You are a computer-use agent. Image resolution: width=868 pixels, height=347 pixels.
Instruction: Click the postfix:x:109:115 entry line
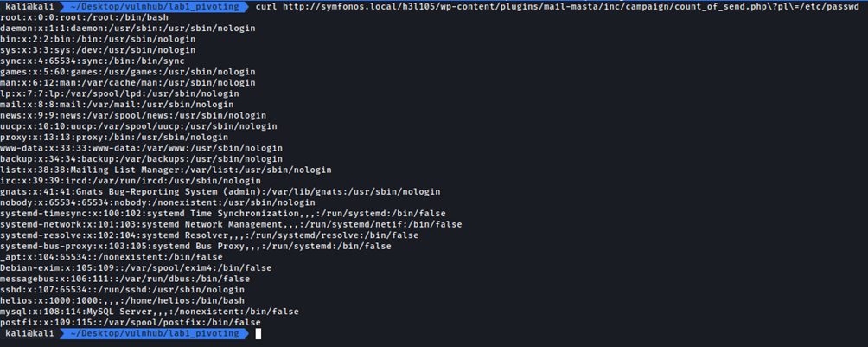coord(131,322)
